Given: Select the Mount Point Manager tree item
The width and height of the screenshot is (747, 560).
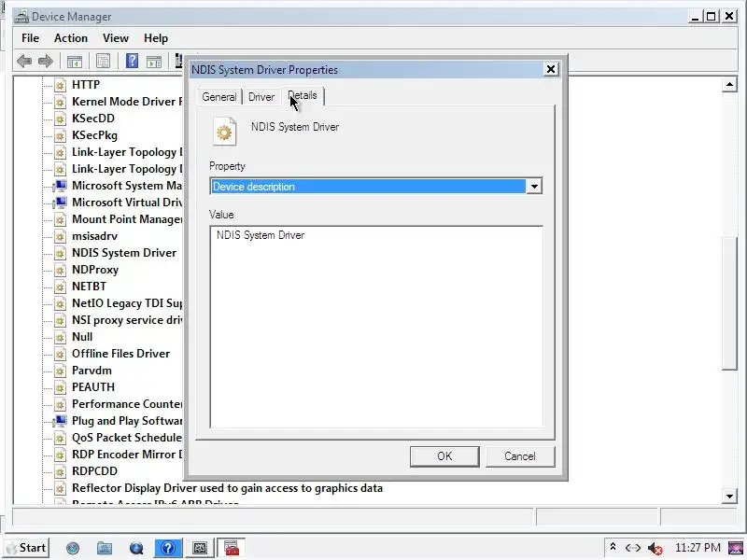Looking at the screenshot, I should (x=127, y=219).
